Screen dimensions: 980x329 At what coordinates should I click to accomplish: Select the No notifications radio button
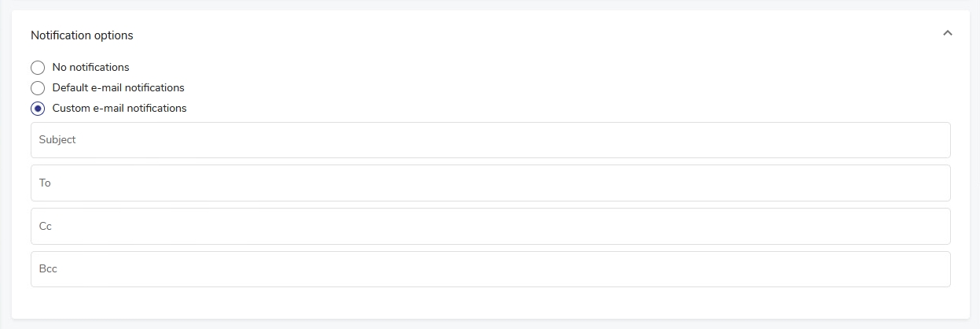(x=38, y=68)
